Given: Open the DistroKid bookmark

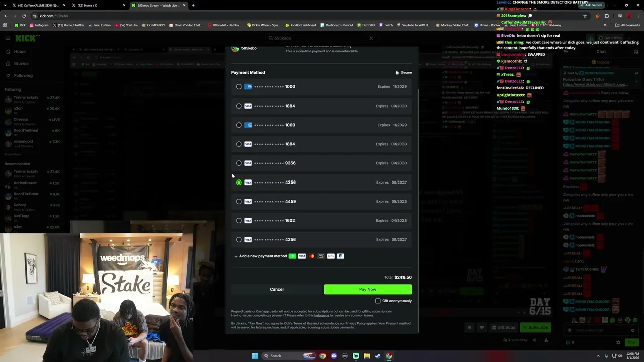Looking at the screenshot, I should [365, 25].
